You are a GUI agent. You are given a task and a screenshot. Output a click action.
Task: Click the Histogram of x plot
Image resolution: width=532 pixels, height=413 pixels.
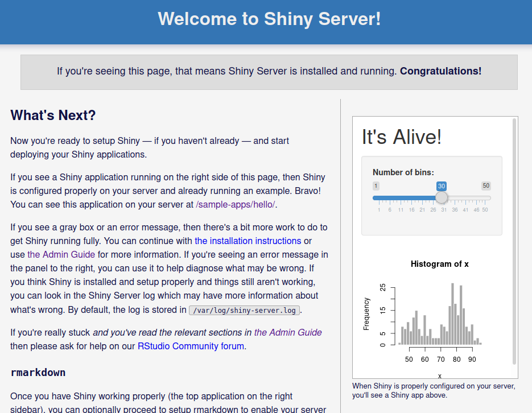[431, 317]
